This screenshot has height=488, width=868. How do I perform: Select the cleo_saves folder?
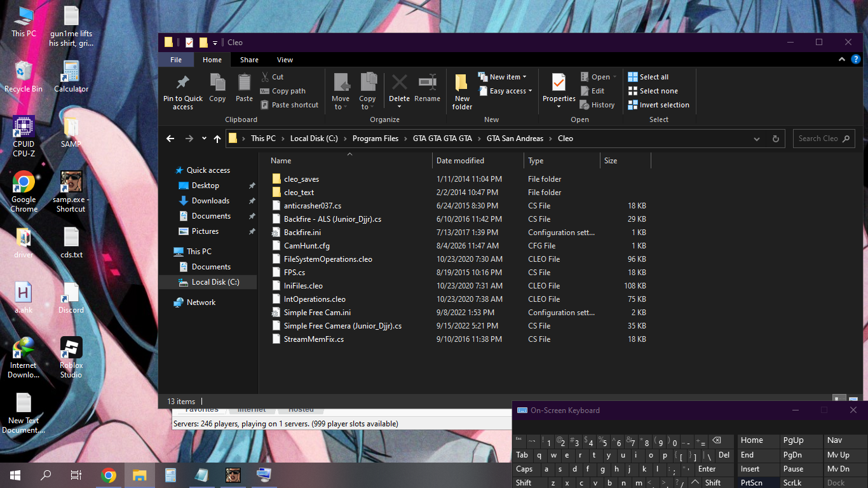pyautogui.click(x=301, y=179)
